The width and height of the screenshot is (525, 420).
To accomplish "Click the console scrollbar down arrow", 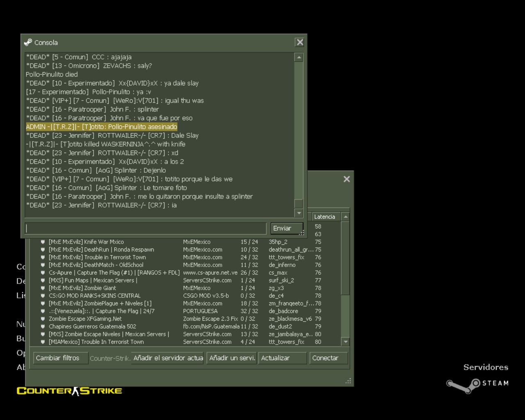I will 299,213.
